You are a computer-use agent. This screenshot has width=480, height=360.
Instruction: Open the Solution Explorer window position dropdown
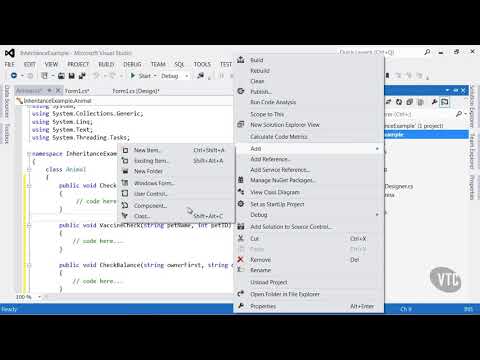pyautogui.click(x=447, y=90)
